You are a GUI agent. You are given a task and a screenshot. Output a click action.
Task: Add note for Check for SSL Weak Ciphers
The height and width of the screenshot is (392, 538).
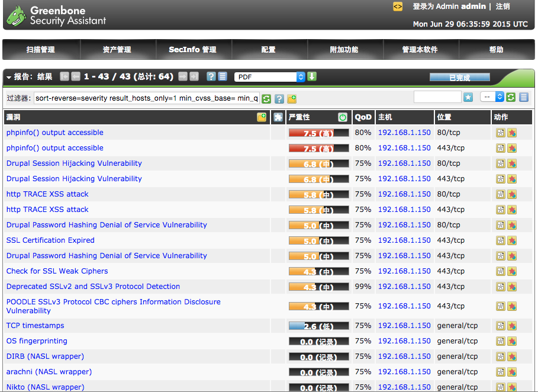[501, 272]
